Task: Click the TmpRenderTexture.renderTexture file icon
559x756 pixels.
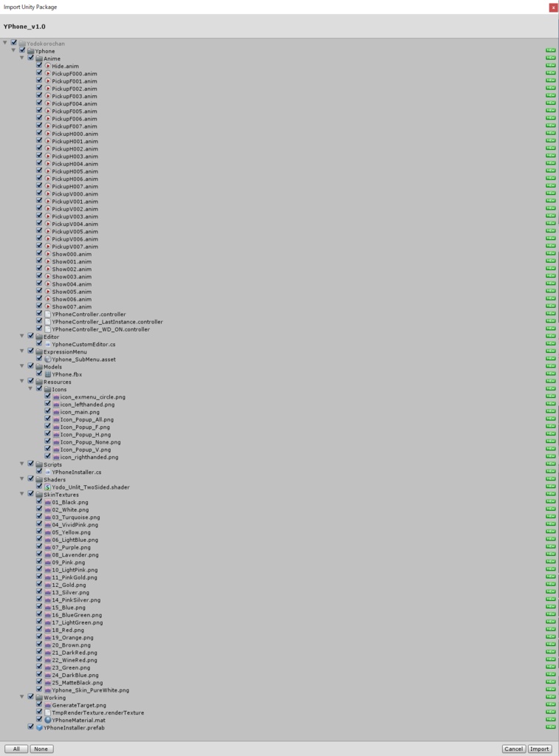Action: point(48,712)
